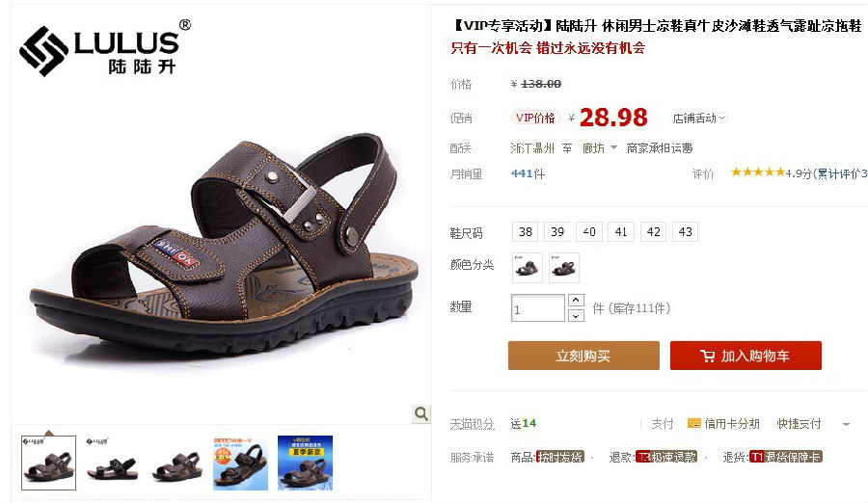868x503 pixels.
Task: Select shoe size 38
Action: (526, 232)
